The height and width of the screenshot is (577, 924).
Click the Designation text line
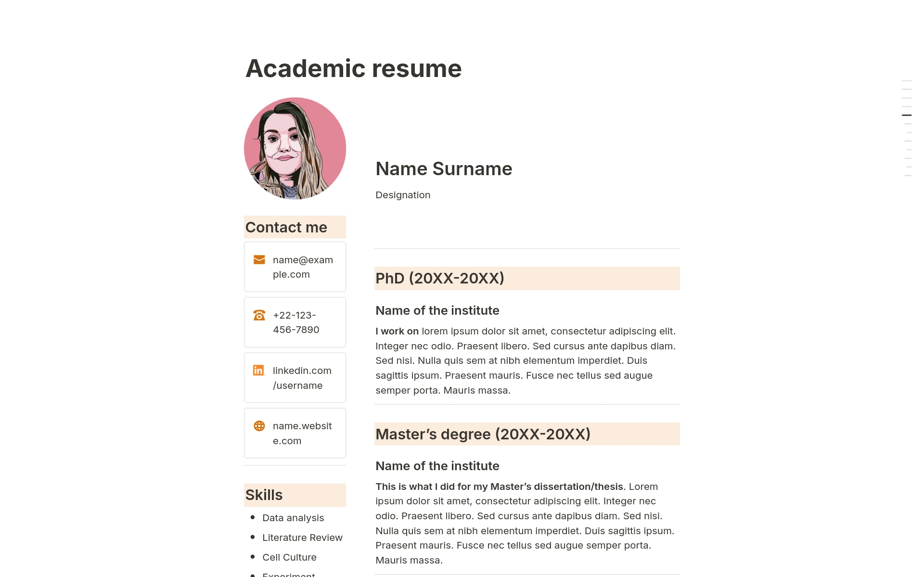click(x=402, y=195)
